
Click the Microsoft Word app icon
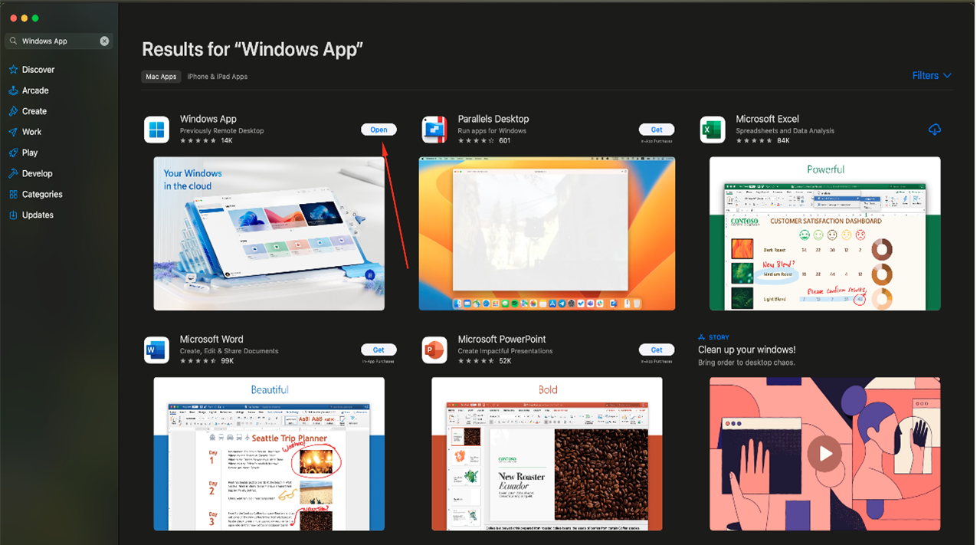[156, 350]
